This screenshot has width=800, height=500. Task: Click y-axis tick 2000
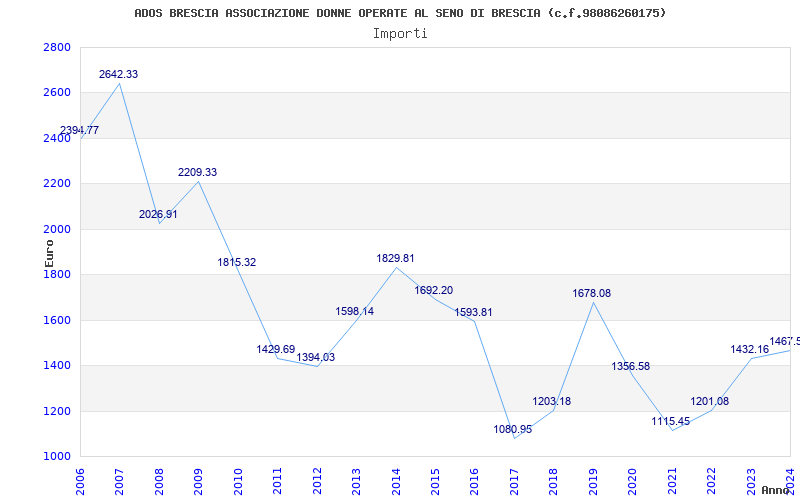(58, 229)
